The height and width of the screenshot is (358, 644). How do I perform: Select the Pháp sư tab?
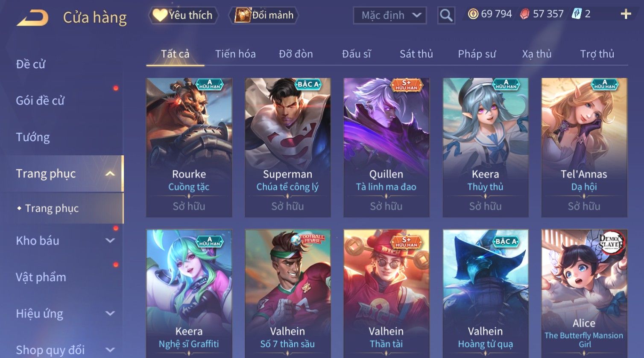pyautogui.click(x=477, y=54)
